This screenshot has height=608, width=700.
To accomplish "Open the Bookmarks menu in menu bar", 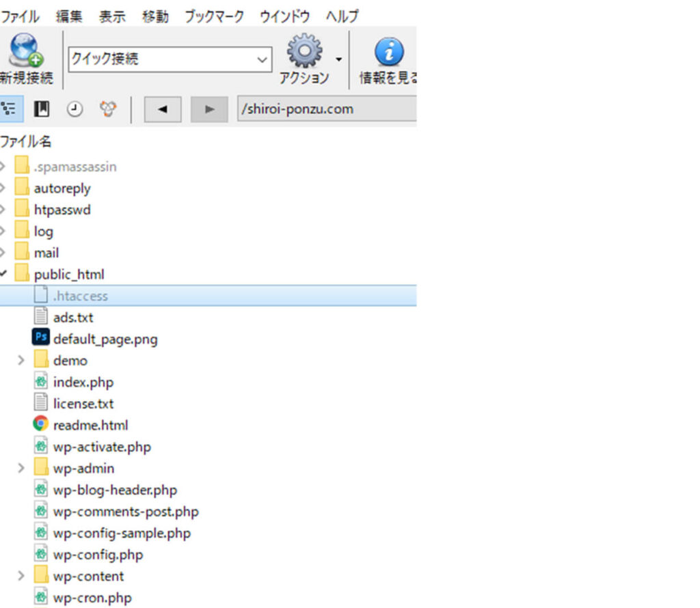I will pyautogui.click(x=213, y=16).
